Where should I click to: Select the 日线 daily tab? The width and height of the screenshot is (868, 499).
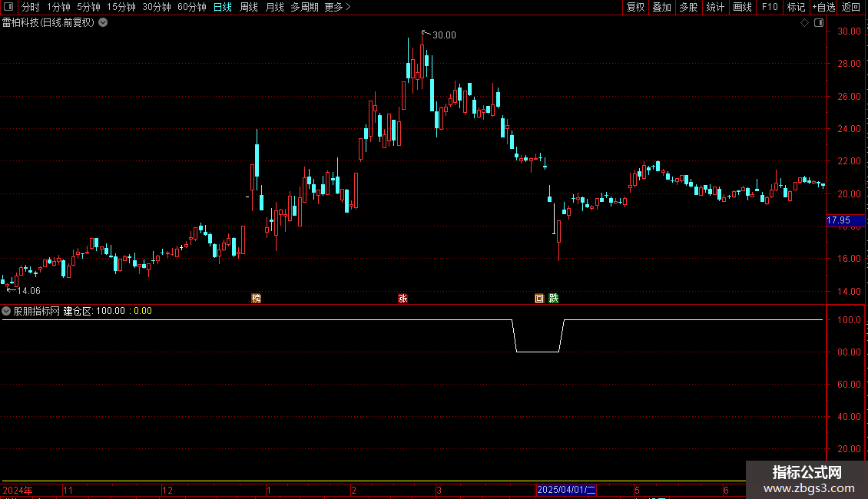pyautogui.click(x=223, y=7)
